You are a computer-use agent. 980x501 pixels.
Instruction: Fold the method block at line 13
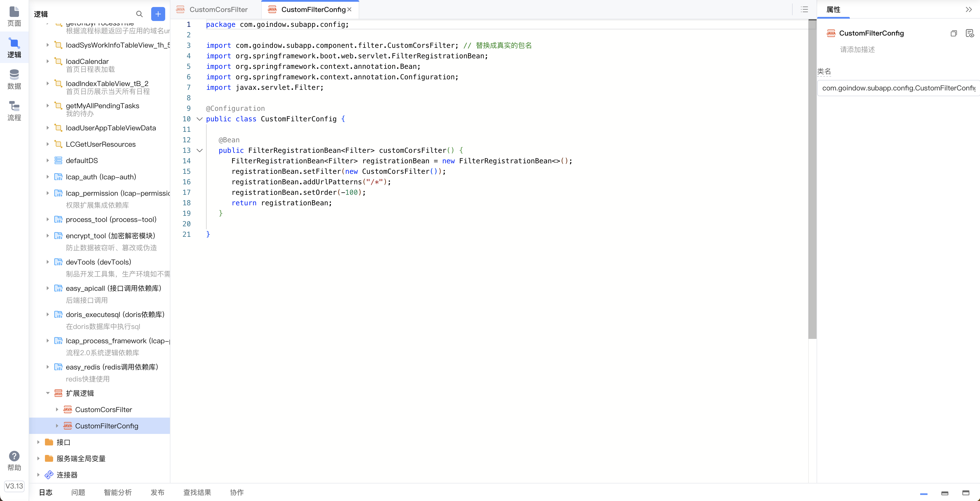(x=199, y=150)
